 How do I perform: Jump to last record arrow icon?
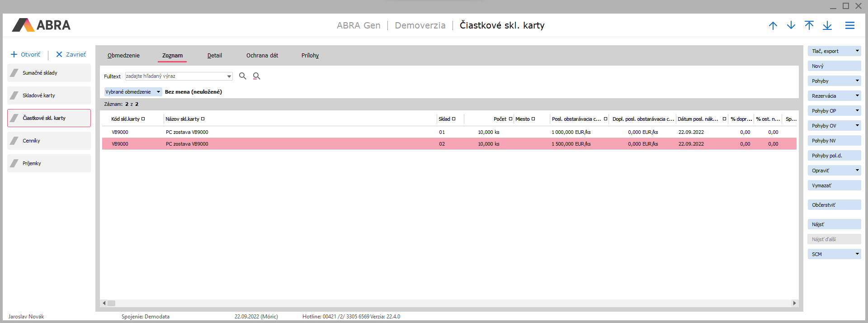tap(827, 26)
